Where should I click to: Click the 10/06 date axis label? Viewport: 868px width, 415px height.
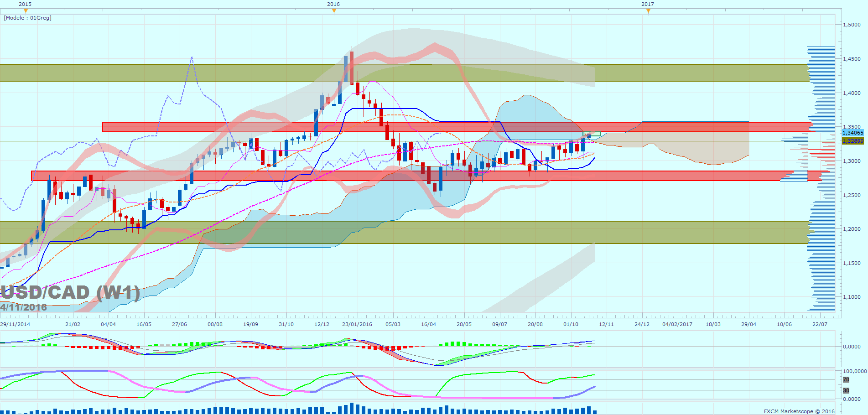click(785, 324)
